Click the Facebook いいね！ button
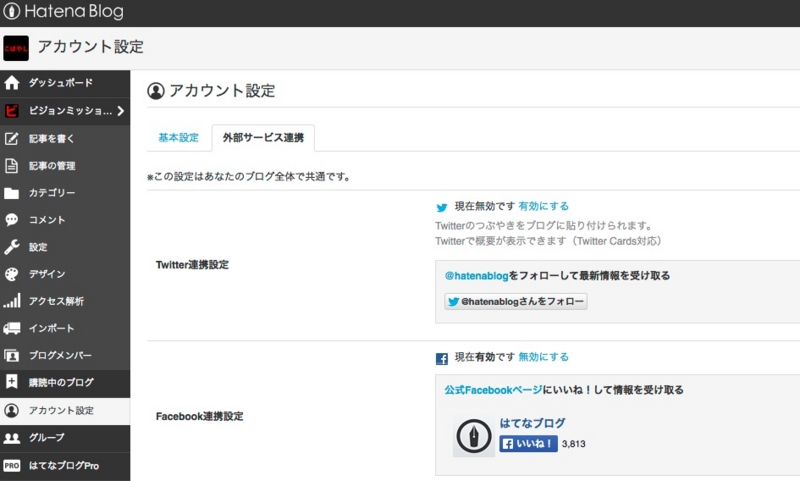Viewport: 800px width, 481px height. [x=529, y=444]
